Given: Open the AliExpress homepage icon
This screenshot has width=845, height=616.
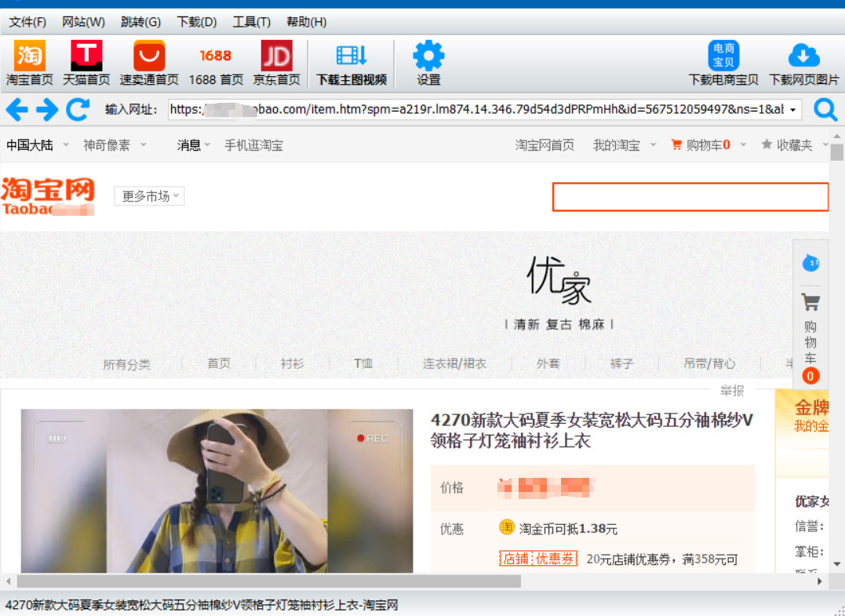Looking at the screenshot, I should 149,56.
